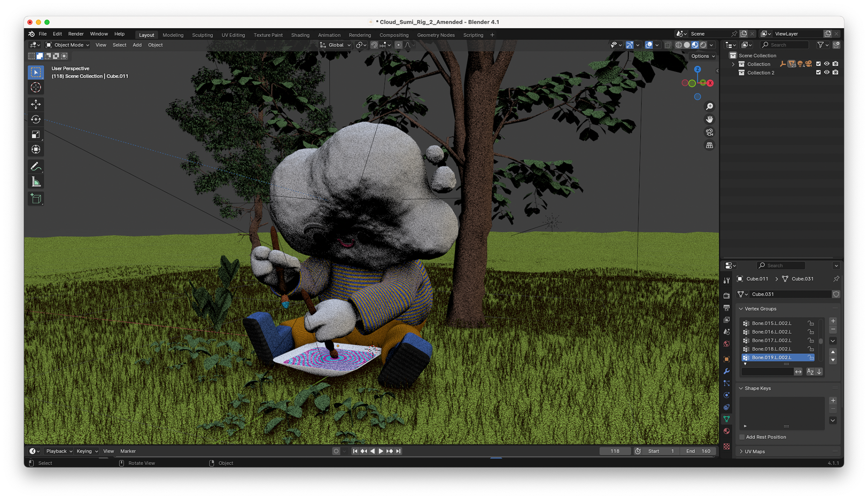Toggle exclude checkbox for Collection 2
The height and width of the screenshot is (499, 868).
(818, 72)
